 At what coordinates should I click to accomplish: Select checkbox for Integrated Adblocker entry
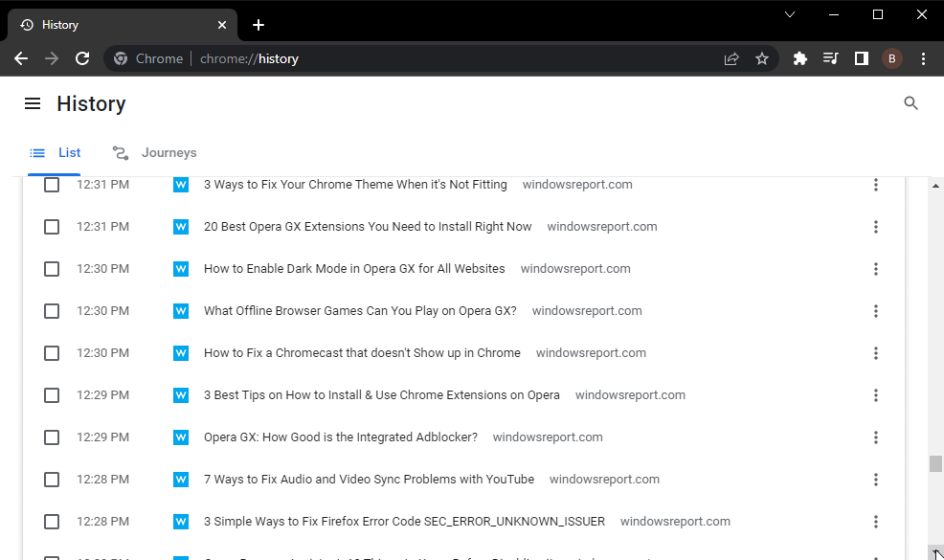[52, 437]
